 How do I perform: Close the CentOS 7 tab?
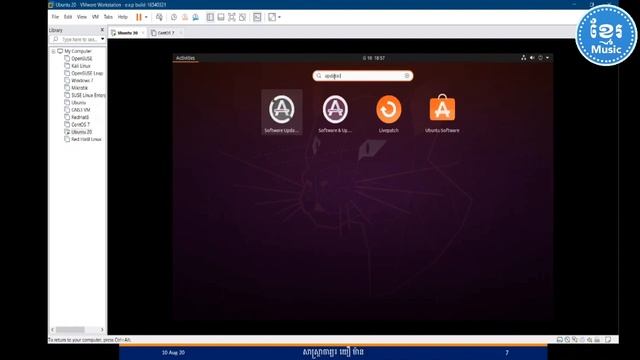point(180,33)
